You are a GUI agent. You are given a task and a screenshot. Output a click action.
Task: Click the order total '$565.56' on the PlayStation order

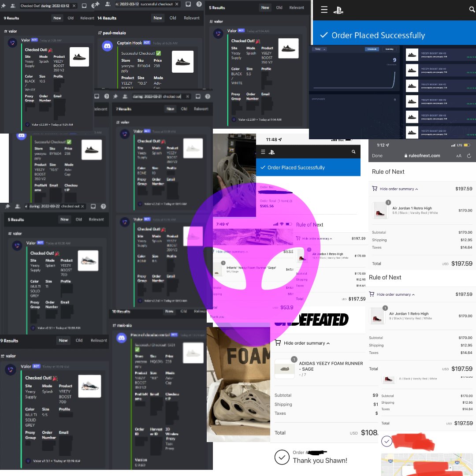(x=267, y=206)
